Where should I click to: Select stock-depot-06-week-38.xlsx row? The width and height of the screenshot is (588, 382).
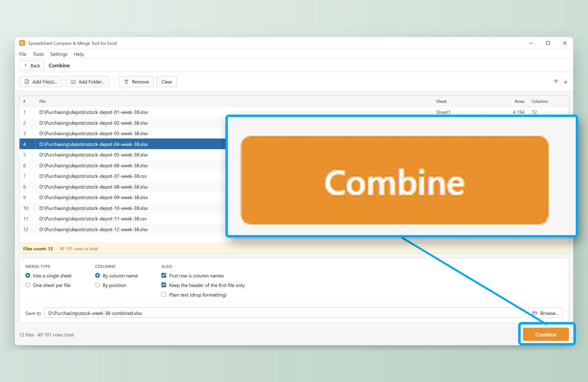pyautogui.click(x=122, y=166)
